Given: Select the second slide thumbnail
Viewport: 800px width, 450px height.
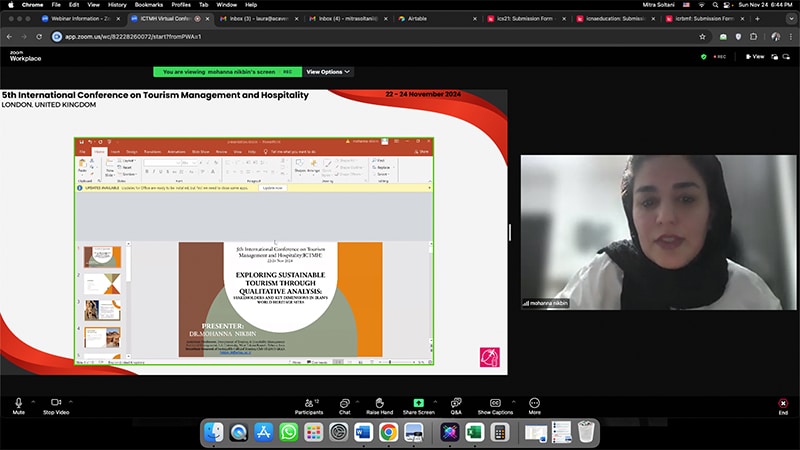Looking at the screenshot, I should tap(102, 284).
